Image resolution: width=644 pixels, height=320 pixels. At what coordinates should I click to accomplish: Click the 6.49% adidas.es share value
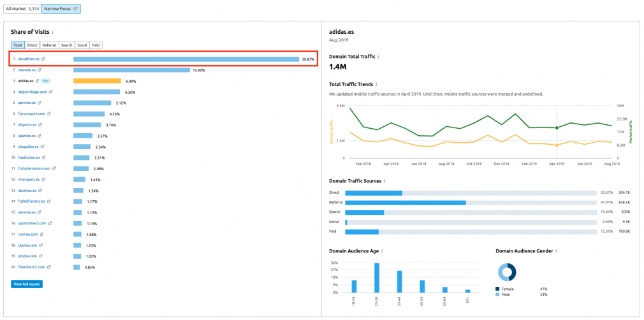(131, 82)
